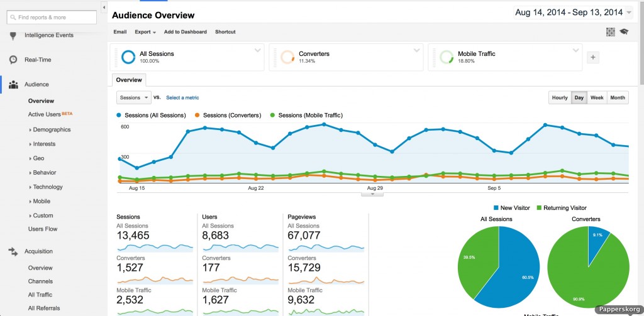The image size is (644, 316).
Task: Open All Traffic report
Action: (40, 295)
